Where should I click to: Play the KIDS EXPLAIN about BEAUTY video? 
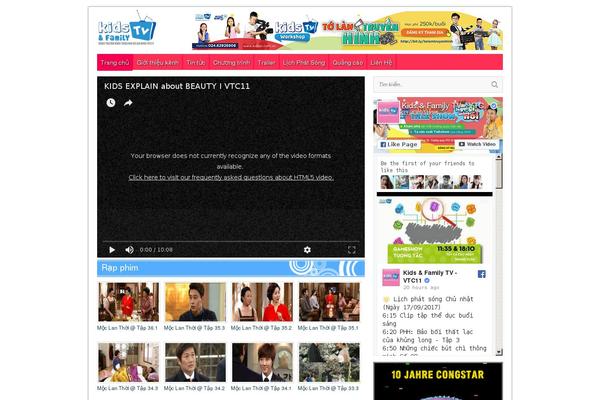tap(112, 250)
